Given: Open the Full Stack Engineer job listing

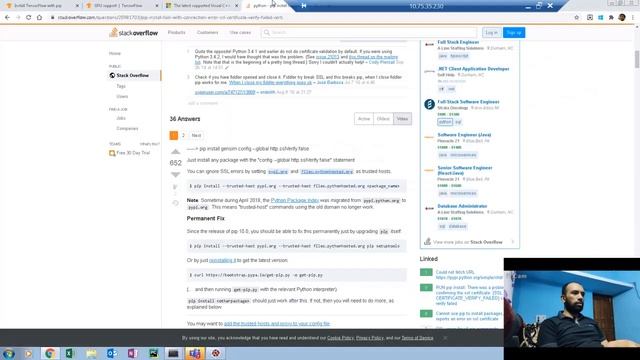Looking at the screenshot, I should [x=458, y=42].
